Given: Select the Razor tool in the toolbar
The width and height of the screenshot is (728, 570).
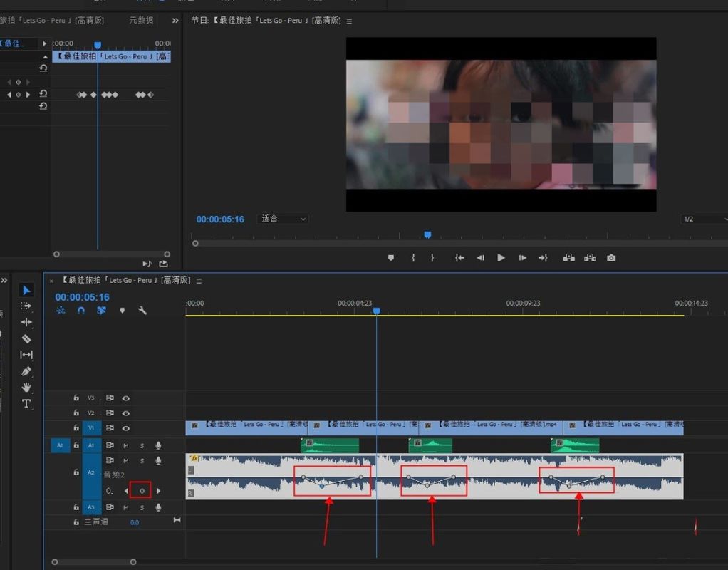Looking at the screenshot, I should point(26,338).
